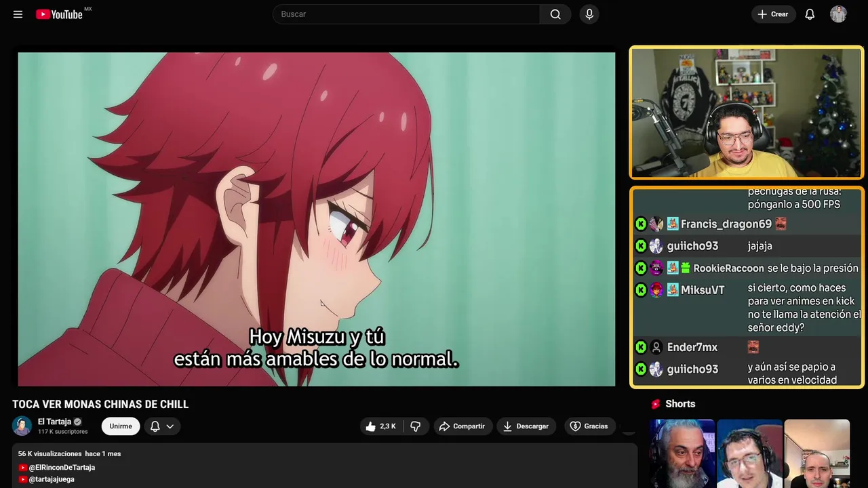Join the channel with Unirme
The width and height of the screenshot is (868, 488).
point(121,426)
